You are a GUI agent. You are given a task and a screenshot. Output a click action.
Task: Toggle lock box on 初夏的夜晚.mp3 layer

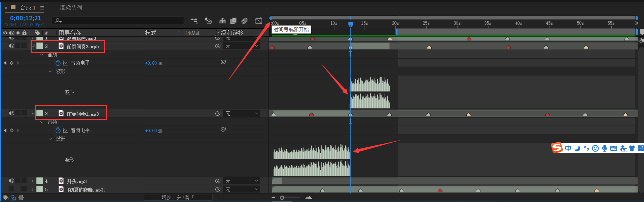[24, 189]
